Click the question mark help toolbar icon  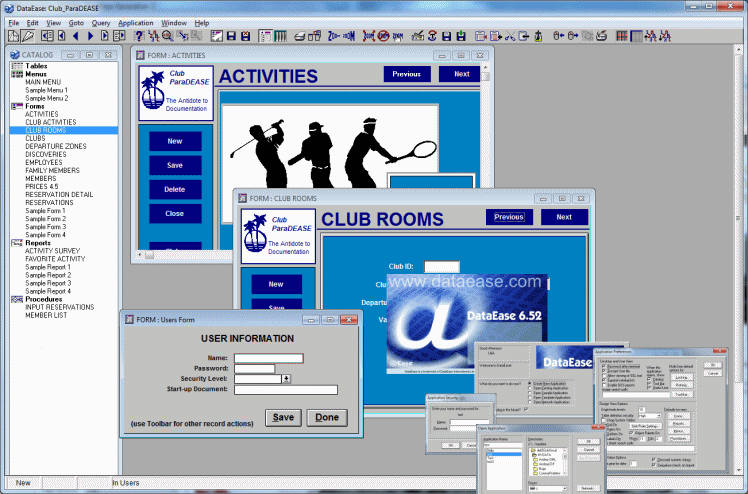(139, 36)
